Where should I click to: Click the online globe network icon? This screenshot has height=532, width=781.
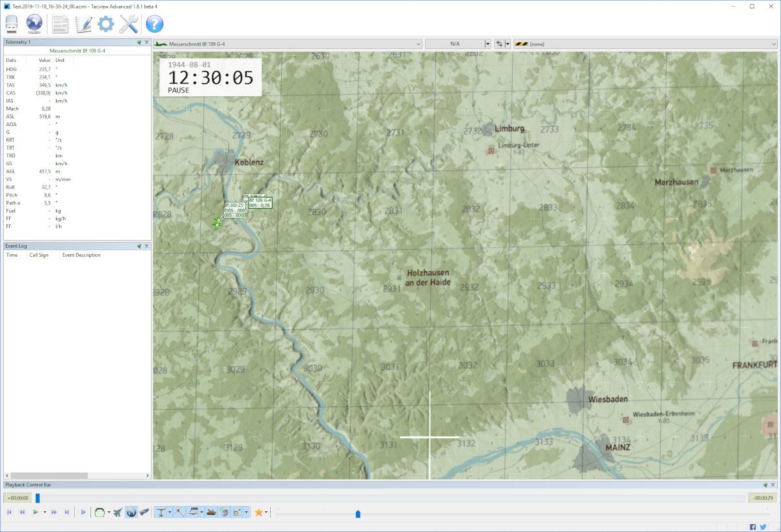click(34, 24)
